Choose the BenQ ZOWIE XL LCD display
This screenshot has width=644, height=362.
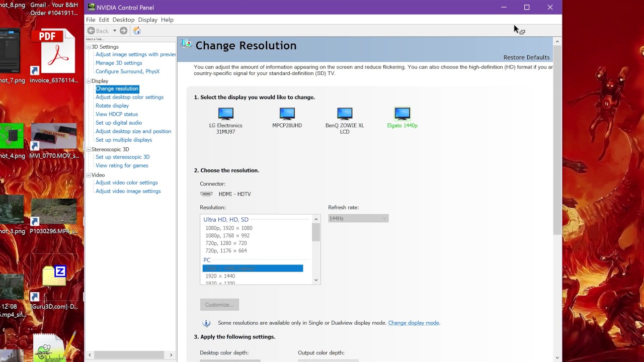345,114
